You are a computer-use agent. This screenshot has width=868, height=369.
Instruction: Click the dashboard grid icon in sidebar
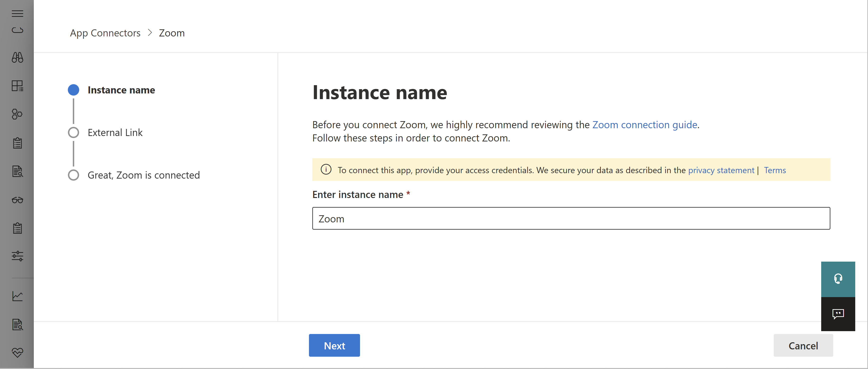(x=17, y=85)
